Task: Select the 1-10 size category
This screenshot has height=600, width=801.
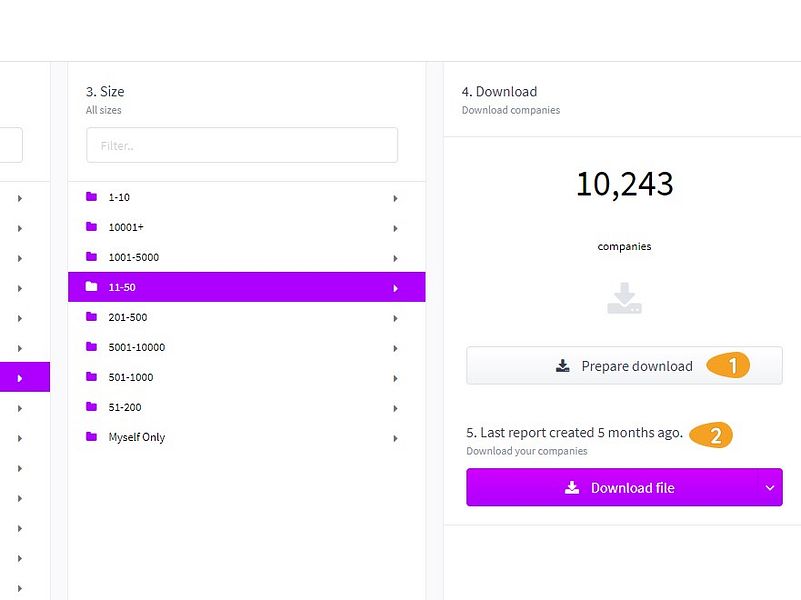Action: click(x=247, y=197)
